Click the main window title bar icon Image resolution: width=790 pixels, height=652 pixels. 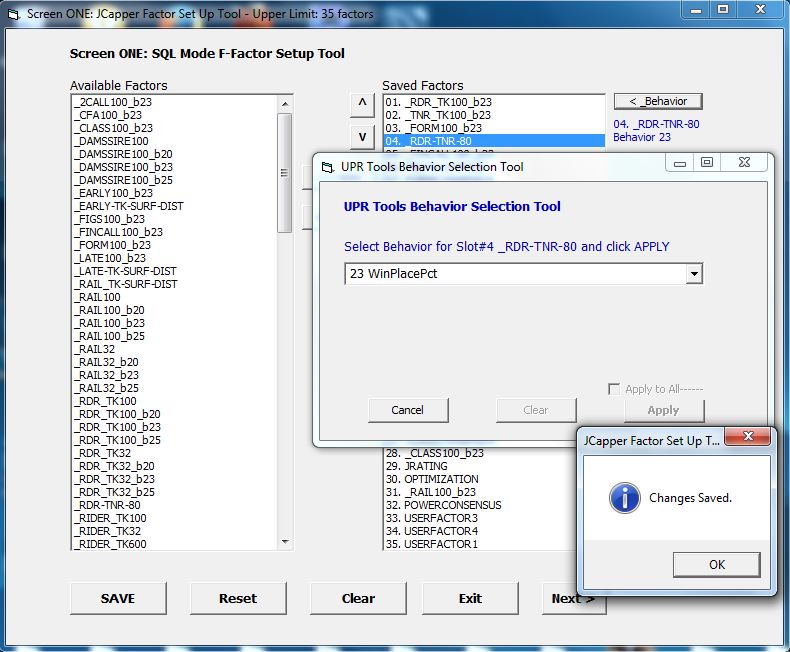14,14
